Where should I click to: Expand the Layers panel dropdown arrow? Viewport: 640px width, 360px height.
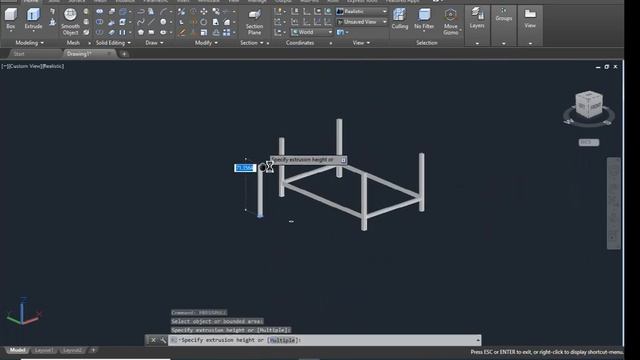tap(477, 43)
